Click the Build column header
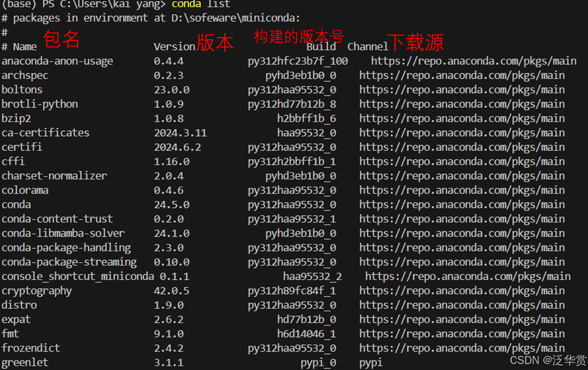The image size is (588, 370). click(321, 47)
